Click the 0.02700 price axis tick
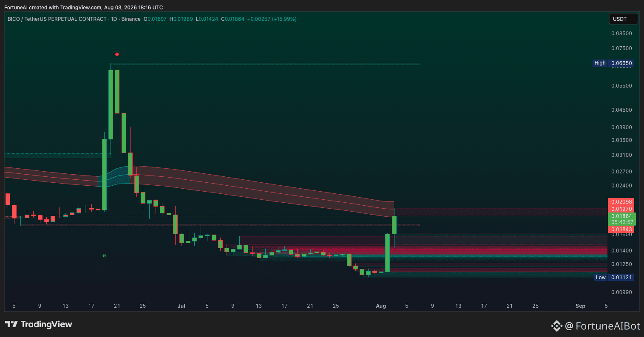Image resolution: width=644 pixels, height=337 pixels. pos(621,171)
